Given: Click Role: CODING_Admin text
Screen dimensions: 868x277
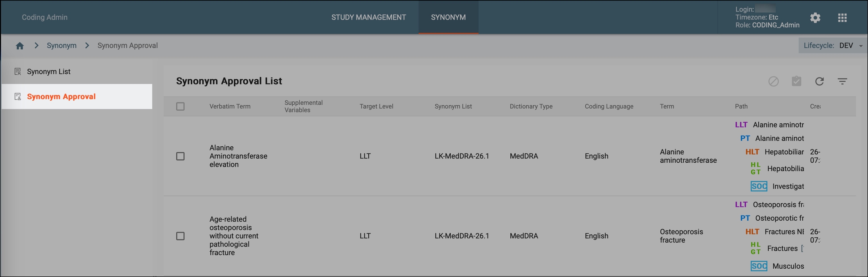Looking at the screenshot, I should (x=767, y=25).
